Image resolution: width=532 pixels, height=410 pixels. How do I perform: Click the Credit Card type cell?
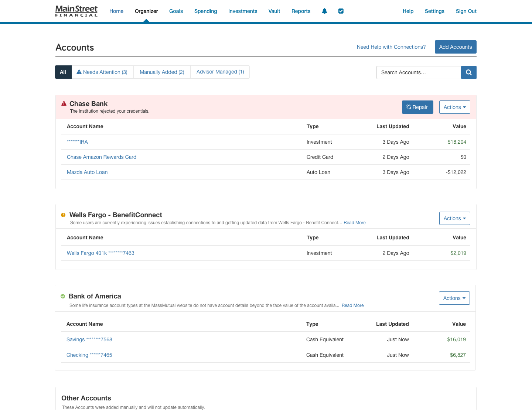pos(320,157)
